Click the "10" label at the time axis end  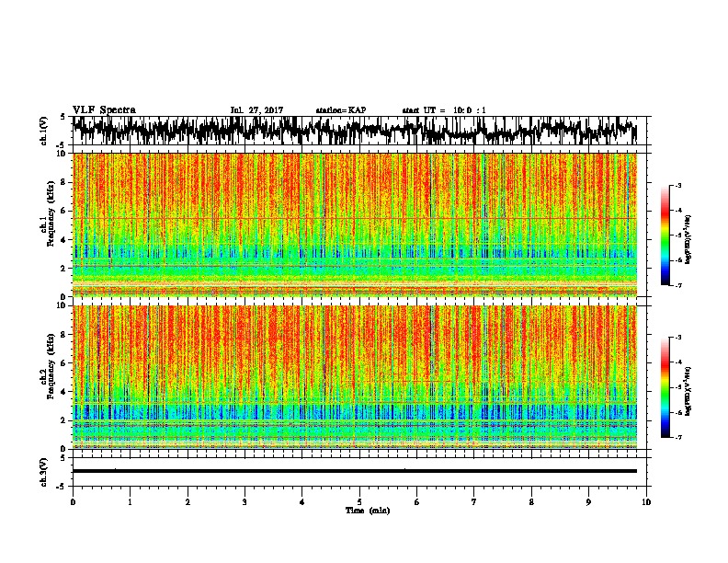click(646, 502)
